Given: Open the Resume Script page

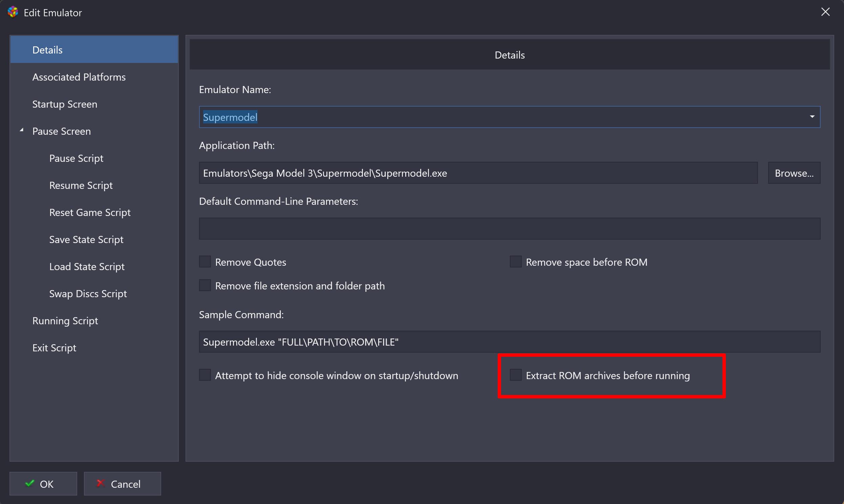Looking at the screenshot, I should tap(81, 185).
